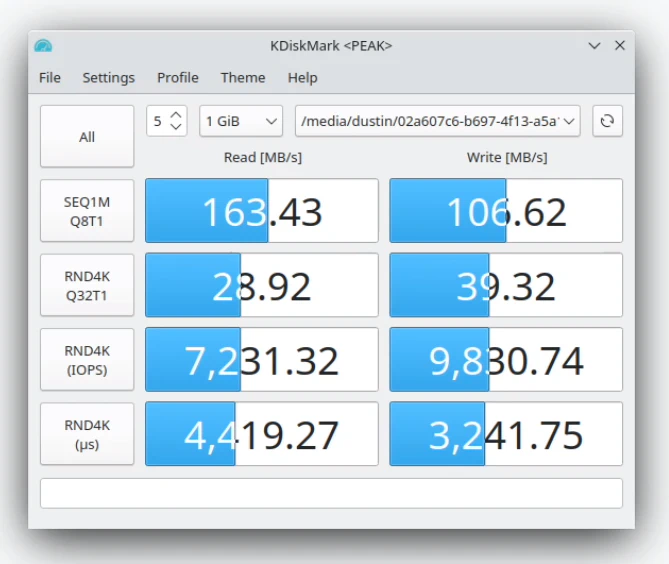The height and width of the screenshot is (564, 669).
Task: Click the empty comment field at bottom
Action: [x=332, y=493]
